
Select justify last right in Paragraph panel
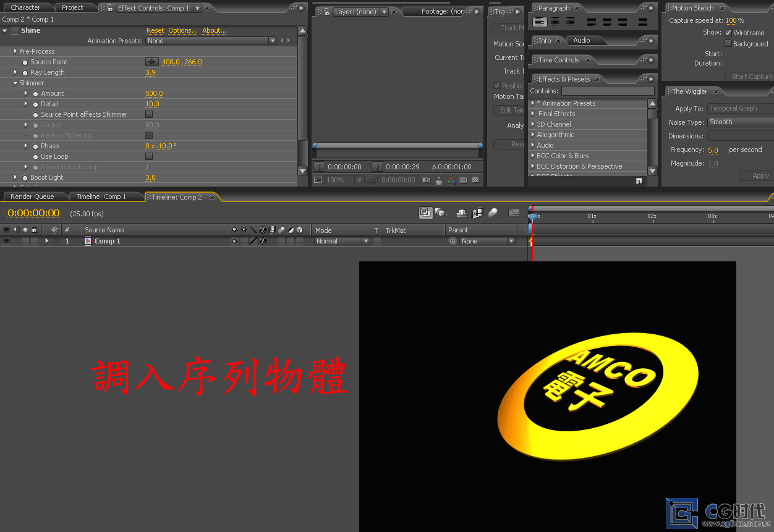(x=623, y=22)
